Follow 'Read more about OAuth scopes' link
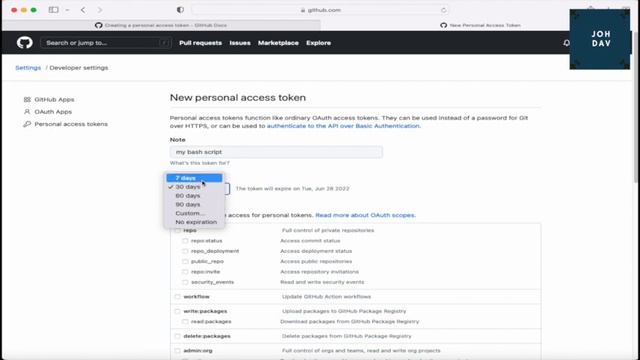This screenshot has height=360, width=640. [365, 215]
